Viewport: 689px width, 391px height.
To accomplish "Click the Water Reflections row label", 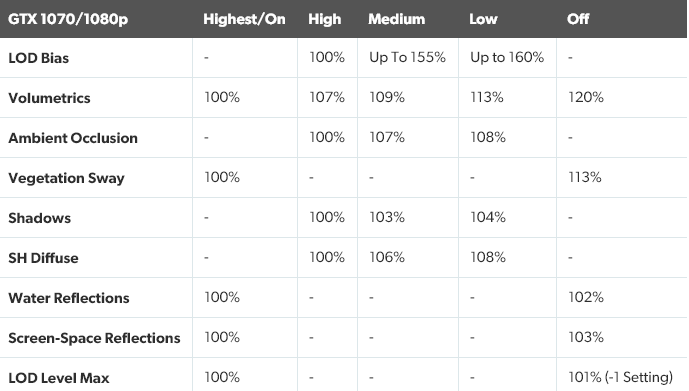I will point(69,298).
